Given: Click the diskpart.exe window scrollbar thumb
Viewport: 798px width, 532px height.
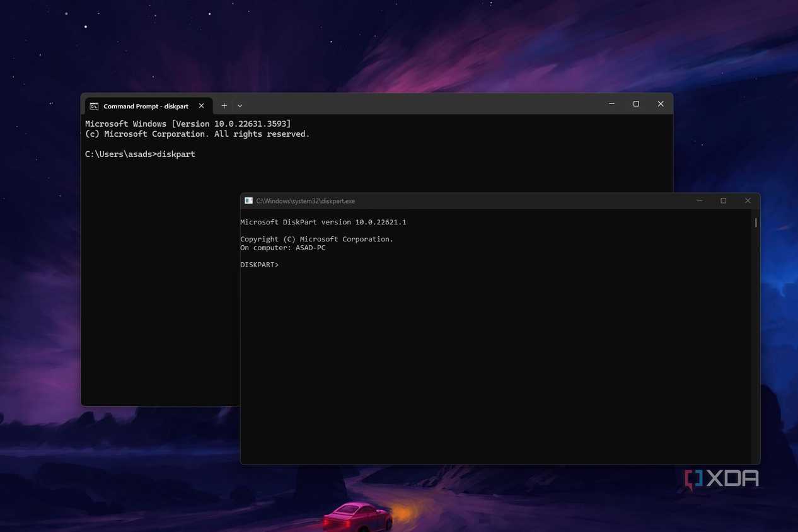Looking at the screenshot, I should [x=756, y=223].
